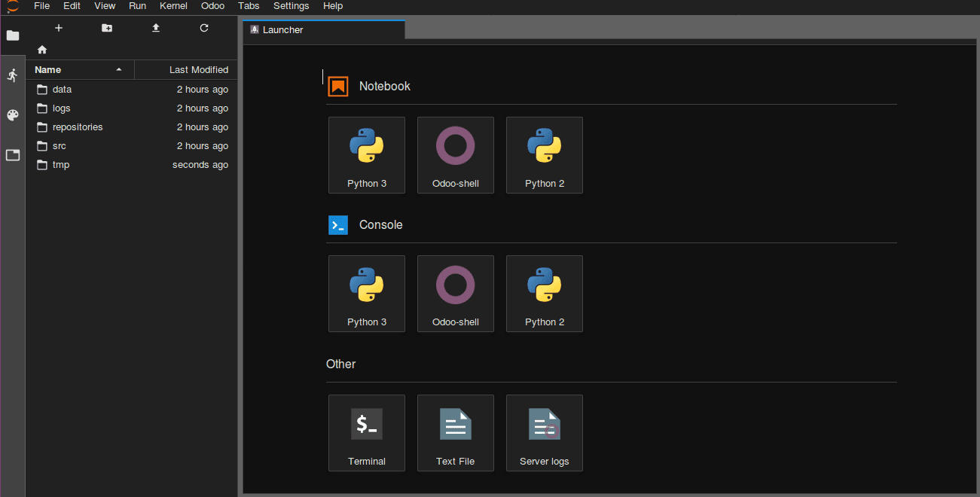Open the Server logs launcher
980x497 pixels.
(545, 433)
